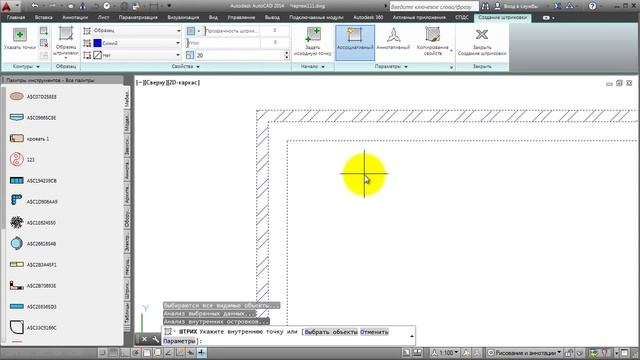Viewport: 640px width, 360px height.
Task: Open workspace switcher 'Рисование и аннотации'
Action: (525, 353)
